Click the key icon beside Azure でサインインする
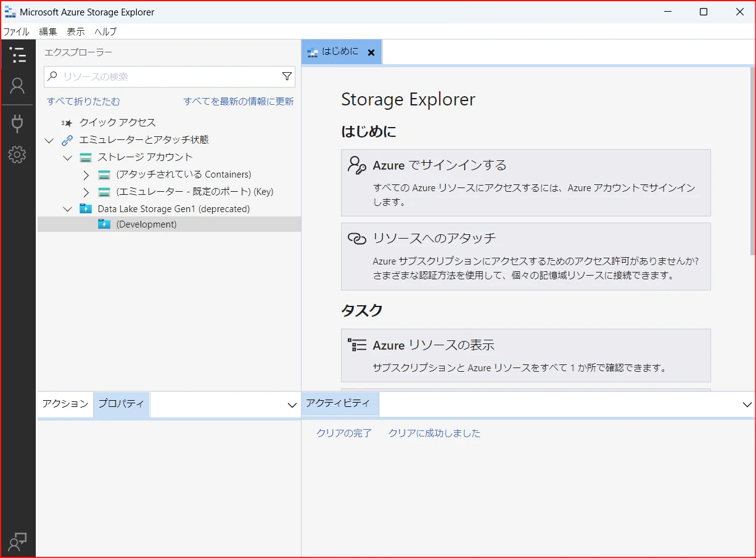This screenshot has width=756, height=558. (356, 165)
